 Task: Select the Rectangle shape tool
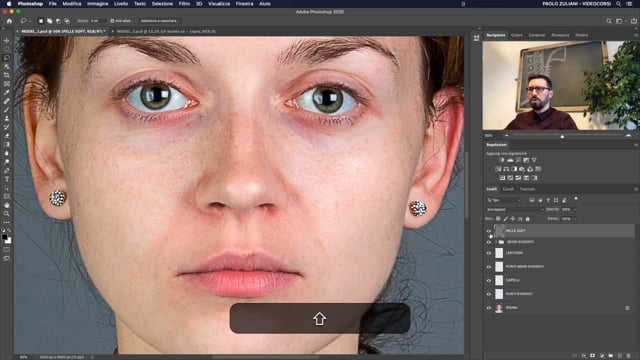click(x=7, y=196)
